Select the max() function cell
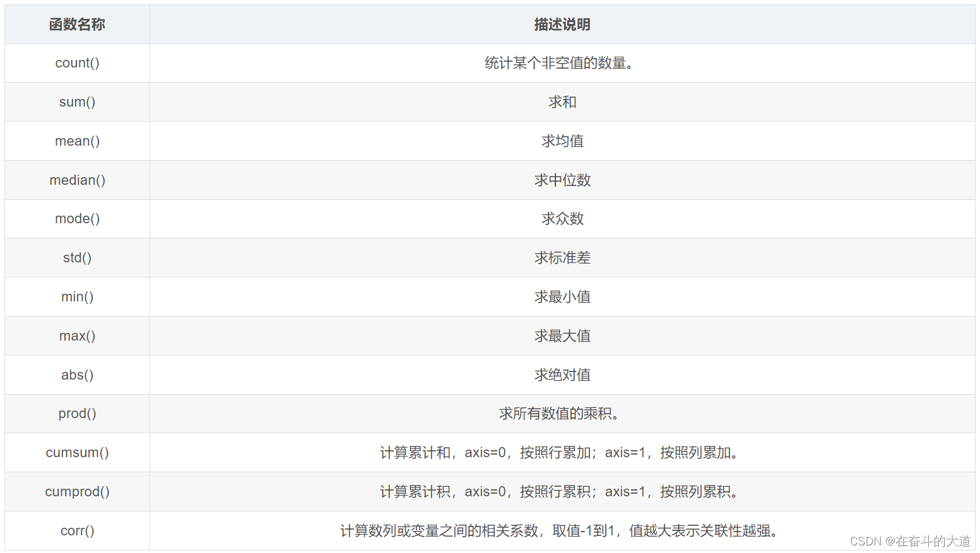The height and width of the screenshot is (553, 980). [77, 336]
